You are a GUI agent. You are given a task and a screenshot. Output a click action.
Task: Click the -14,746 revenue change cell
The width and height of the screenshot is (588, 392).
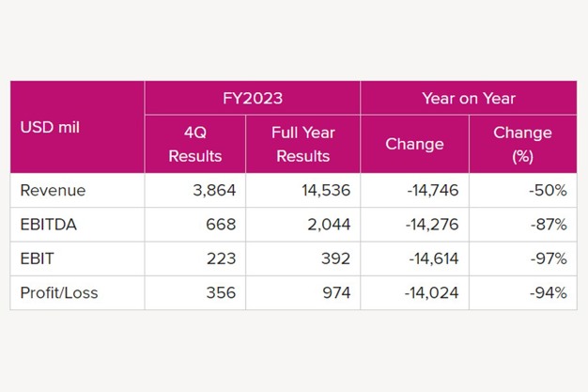pos(432,190)
